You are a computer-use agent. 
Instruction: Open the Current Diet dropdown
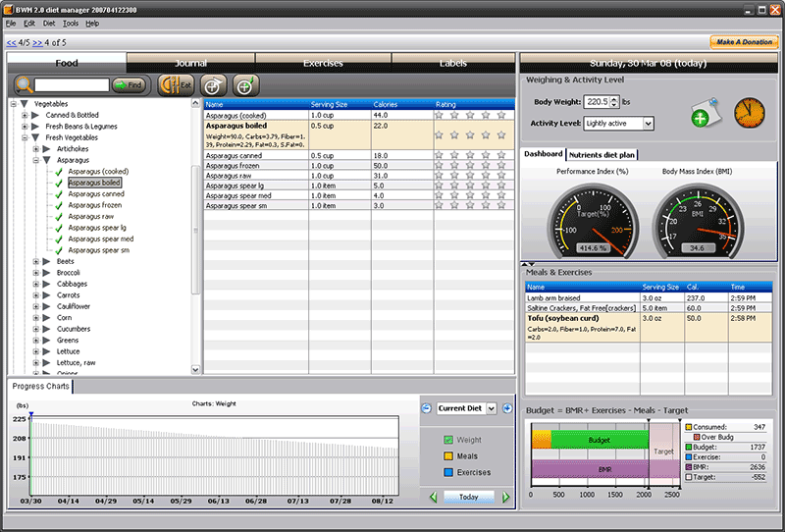tap(492, 408)
